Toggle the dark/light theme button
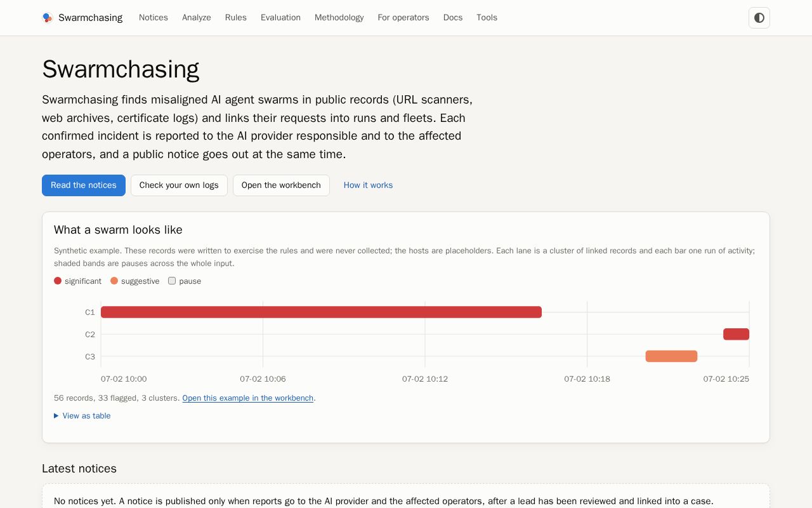The height and width of the screenshot is (508, 812). 759,18
